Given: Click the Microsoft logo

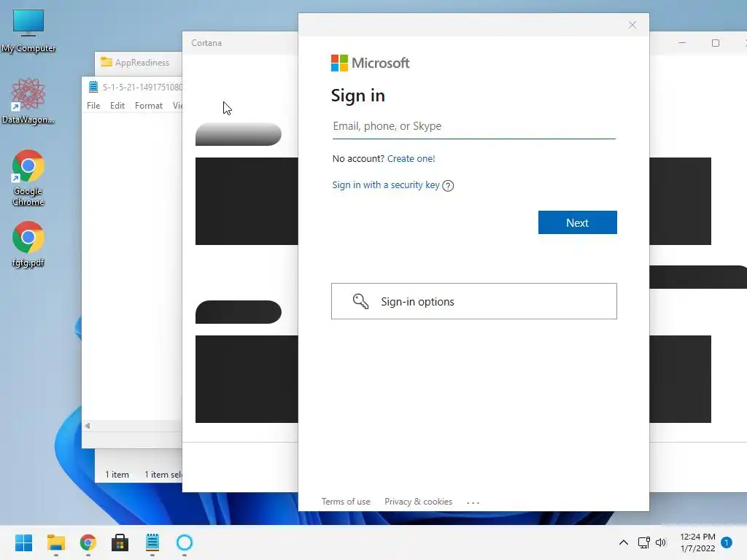Looking at the screenshot, I should [370, 63].
